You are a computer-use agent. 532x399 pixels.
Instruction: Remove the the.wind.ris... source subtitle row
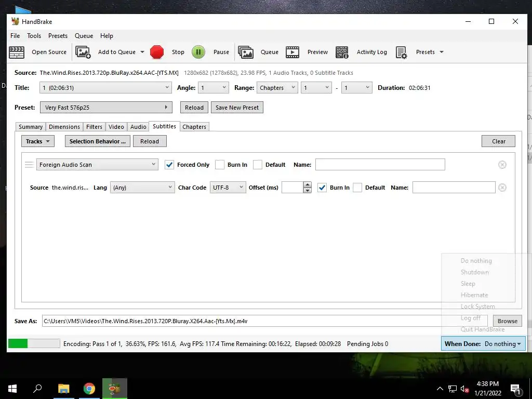[x=502, y=188]
